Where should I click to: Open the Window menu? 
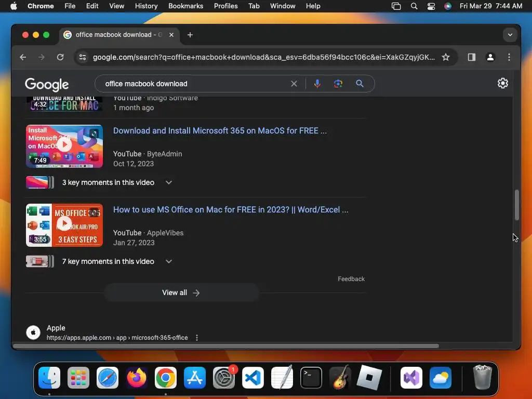click(x=283, y=6)
